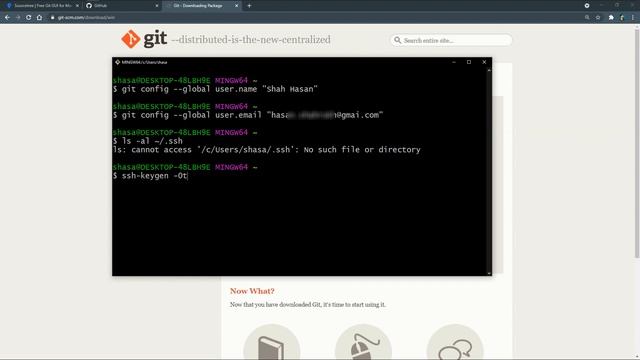Viewport: 640px width, 360px height.
Task: Focus the Search entire site field
Action: (451, 40)
